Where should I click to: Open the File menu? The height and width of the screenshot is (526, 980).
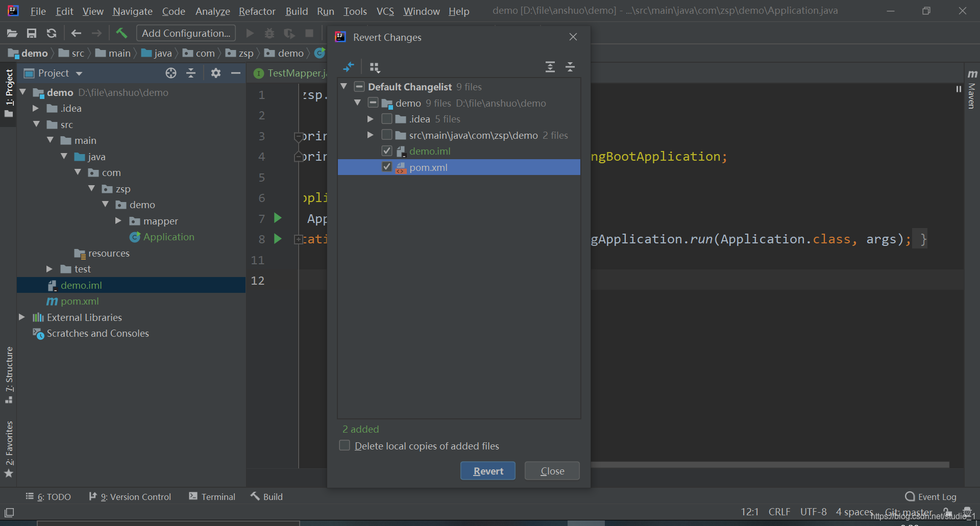click(38, 11)
